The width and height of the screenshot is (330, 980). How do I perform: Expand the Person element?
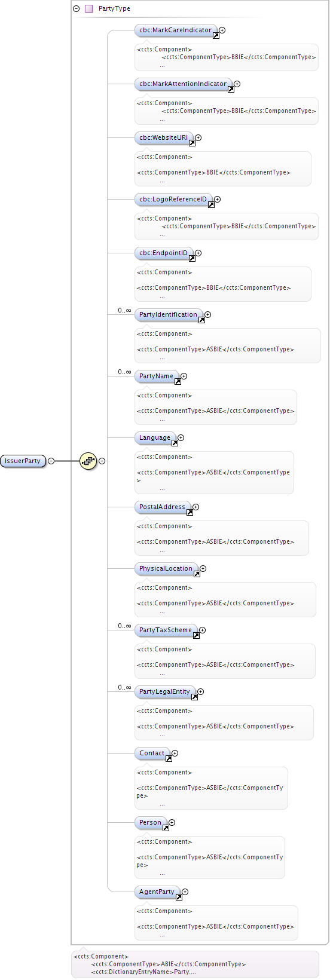point(172,822)
